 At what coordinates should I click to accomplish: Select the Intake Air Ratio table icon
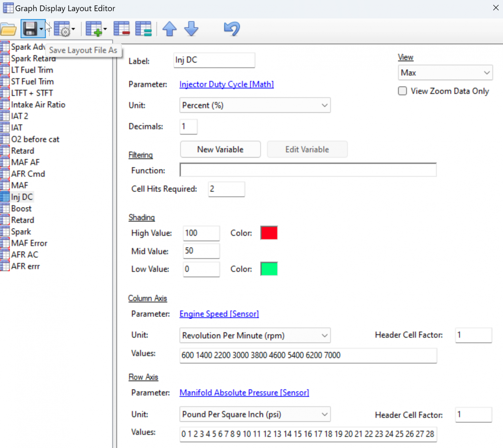tap(5, 104)
